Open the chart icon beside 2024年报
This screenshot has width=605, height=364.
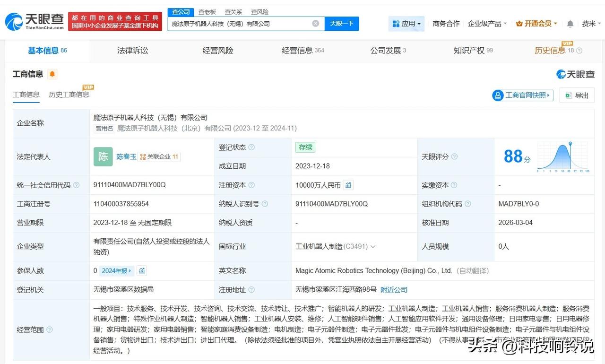click(142, 270)
